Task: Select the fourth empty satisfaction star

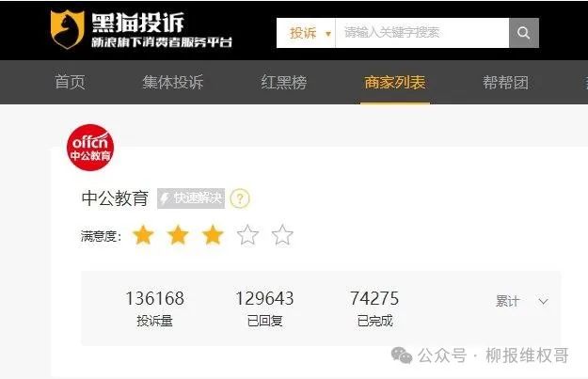Action: coord(247,235)
